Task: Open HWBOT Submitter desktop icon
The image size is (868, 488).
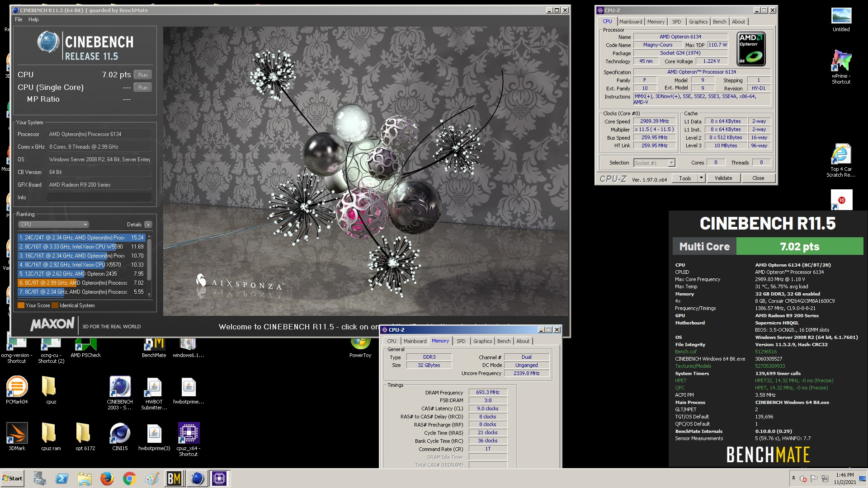Action: point(154,393)
